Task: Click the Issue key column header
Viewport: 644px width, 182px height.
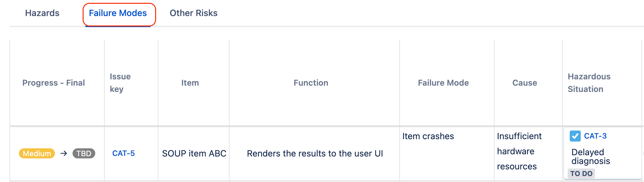Action: pos(120,83)
